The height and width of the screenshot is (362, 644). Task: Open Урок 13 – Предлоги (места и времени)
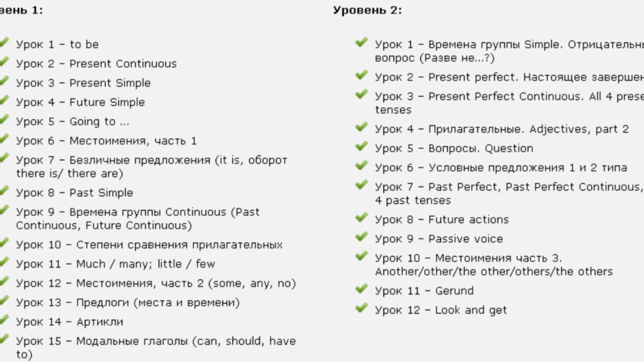click(x=128, y=303)
